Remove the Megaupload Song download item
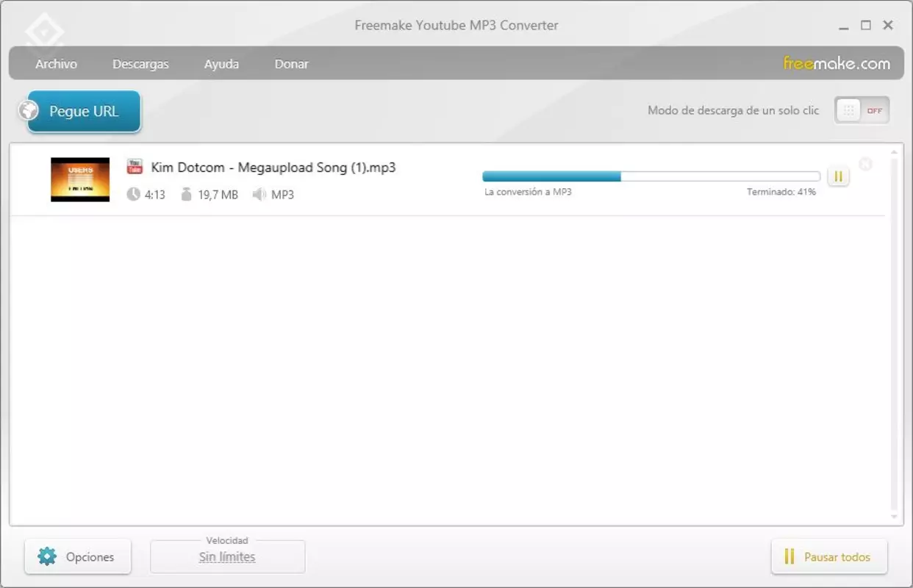This screenshot has width=913, height=588. 866,164
